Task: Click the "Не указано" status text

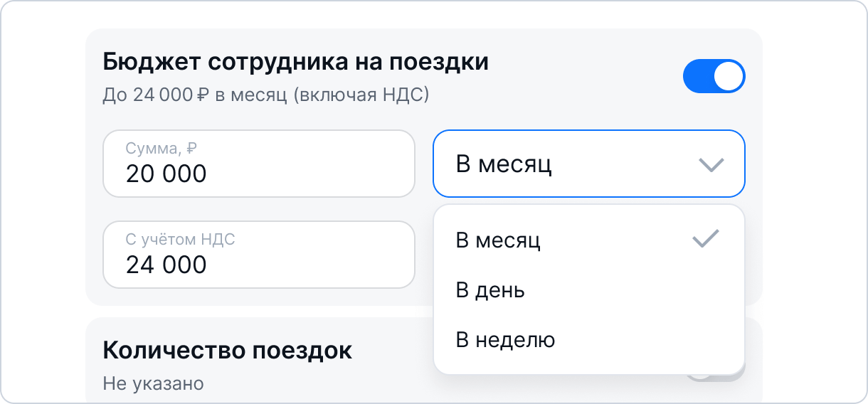Action: 153,384
